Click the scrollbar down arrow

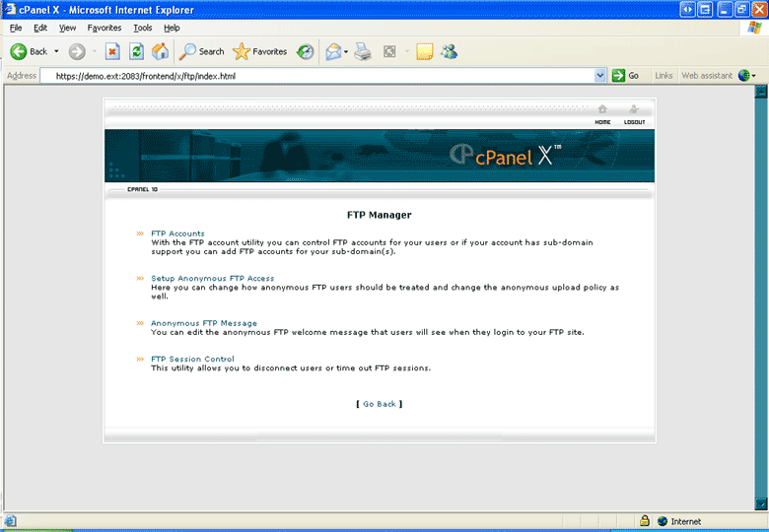coord(761,504)
